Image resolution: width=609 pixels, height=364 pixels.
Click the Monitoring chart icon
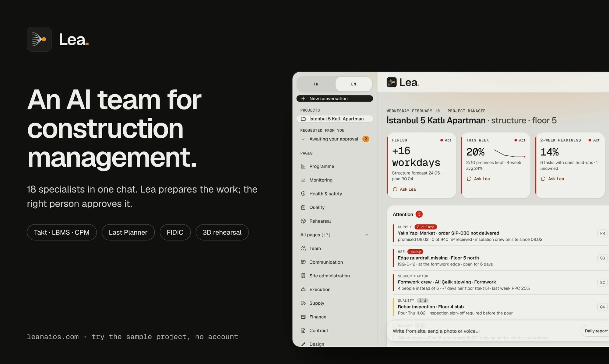click(303, 180)
